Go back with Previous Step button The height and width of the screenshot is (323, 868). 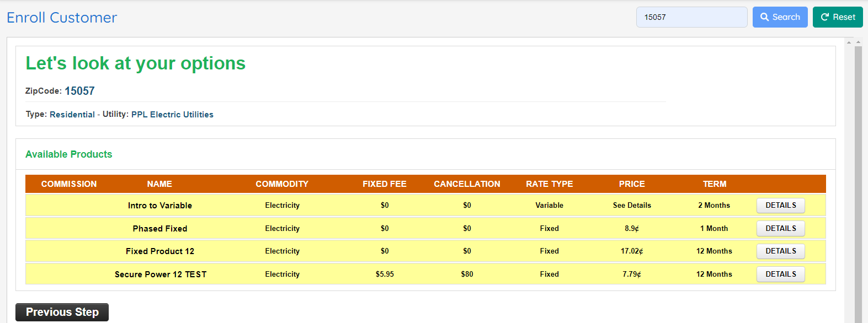pyautogui.click(x=62, y=312)
